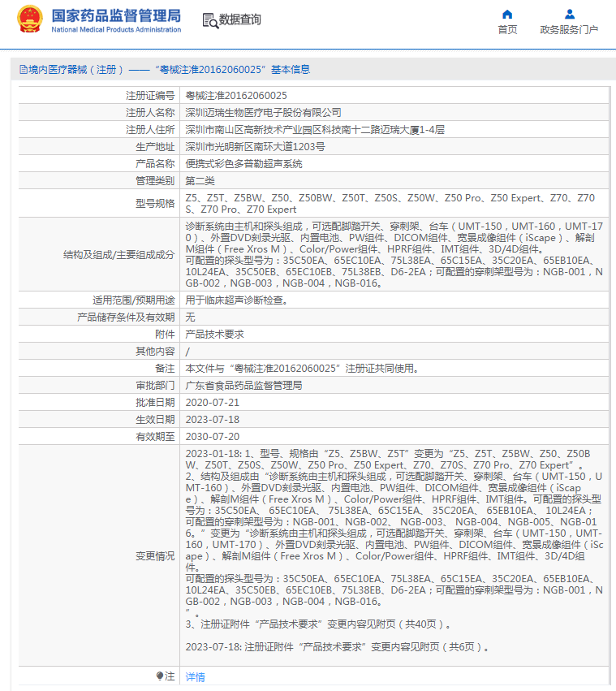Select expiry date 2030-07-20
Screen dimensions: 616x691
(213, 437)
